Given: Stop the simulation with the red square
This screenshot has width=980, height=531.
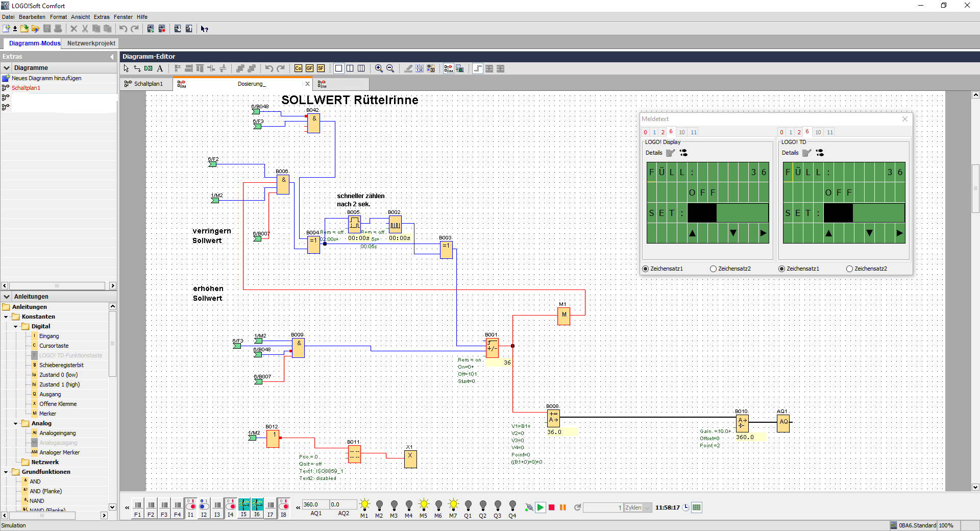Looking at the screenshot, I should click(x=552, y=508).
